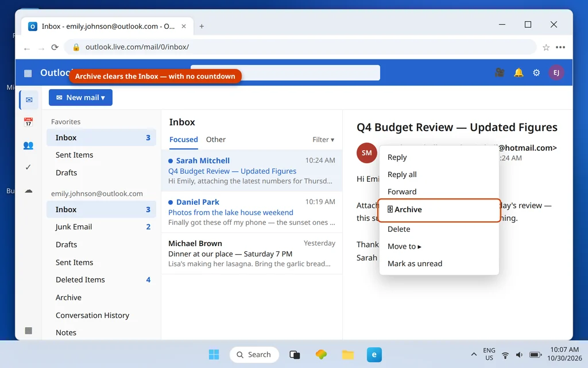
Task: Click the SM sender avatar
Action: (367, 153)
